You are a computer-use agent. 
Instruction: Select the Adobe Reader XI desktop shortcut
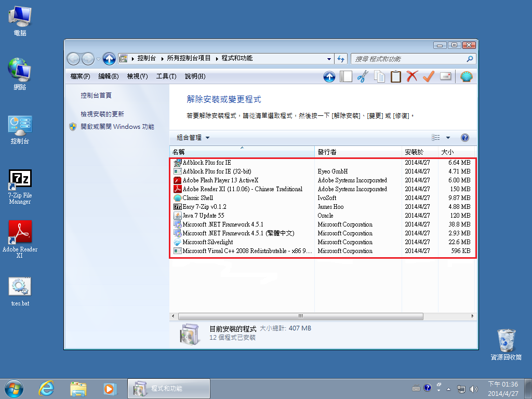point(20,239)
